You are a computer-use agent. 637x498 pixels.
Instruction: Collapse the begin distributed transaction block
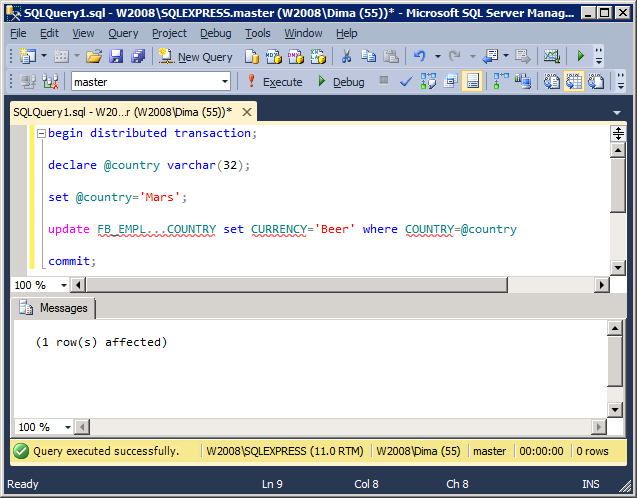coord(41,133)
